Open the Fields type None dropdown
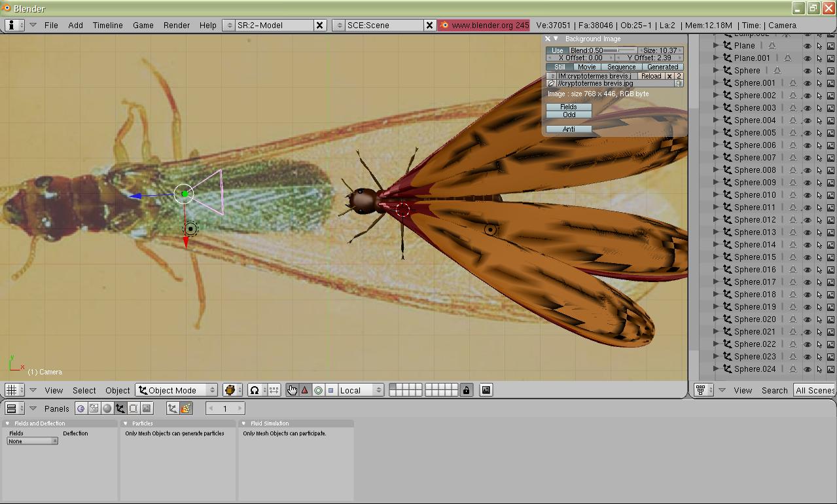837x504 pixels. point(32,441)
